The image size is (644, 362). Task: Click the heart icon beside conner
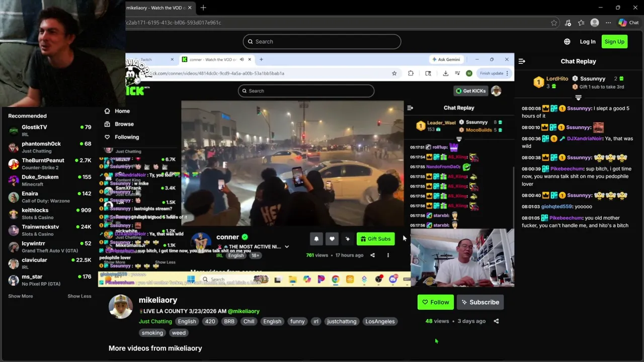[x=332, y=239]
